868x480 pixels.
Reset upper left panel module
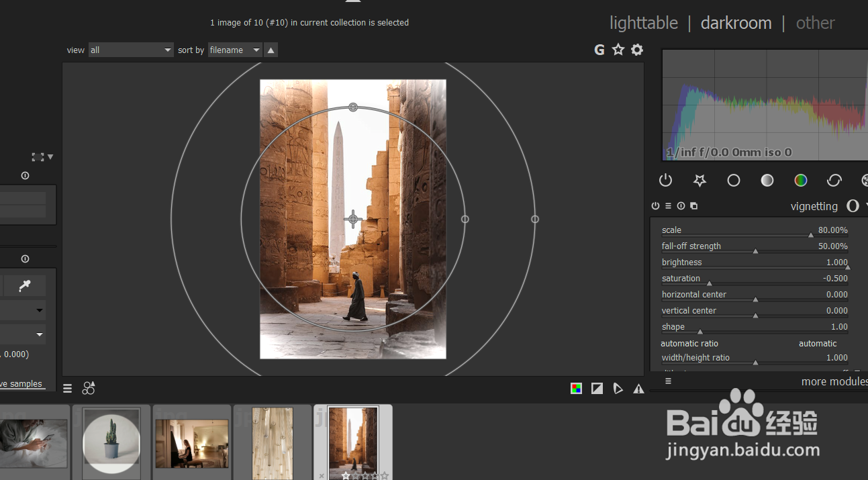click(25, 176)
